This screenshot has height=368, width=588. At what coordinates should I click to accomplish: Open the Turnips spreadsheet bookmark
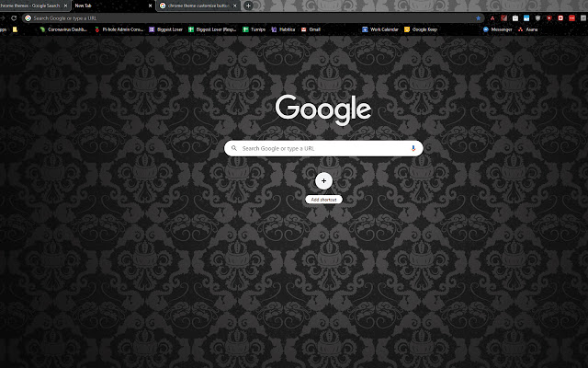254,29
